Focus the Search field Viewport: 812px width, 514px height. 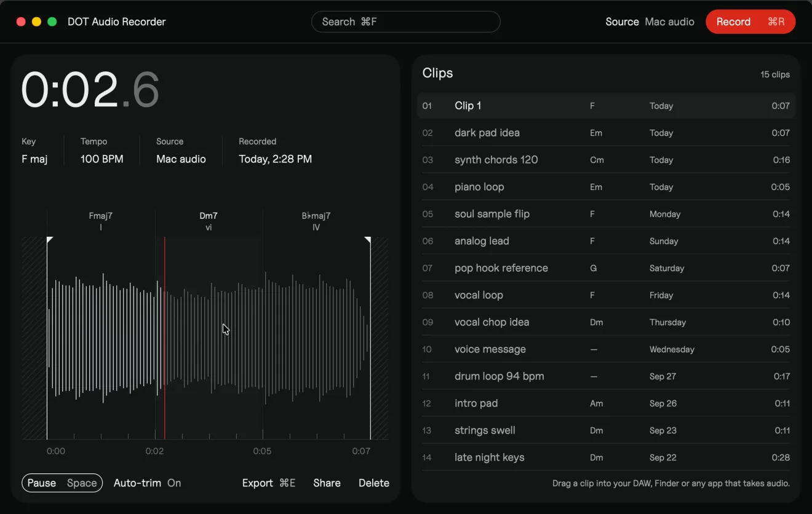click(x=406, y=22)
